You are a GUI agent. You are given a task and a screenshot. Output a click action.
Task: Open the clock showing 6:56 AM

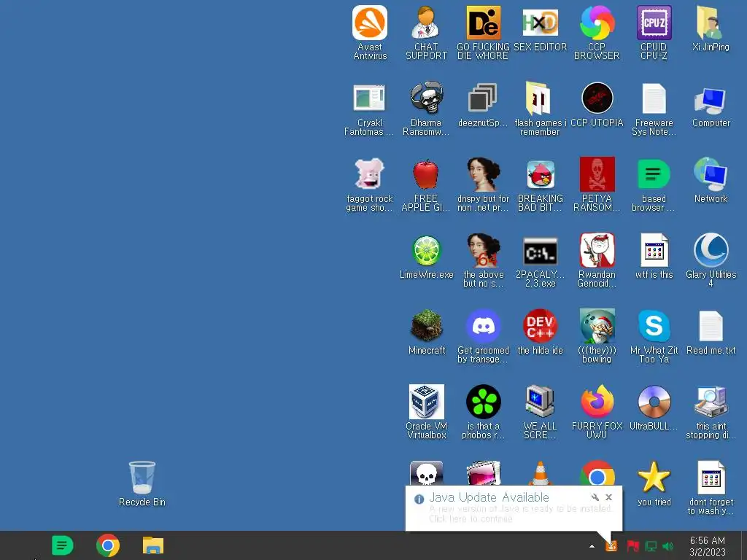click(x=708, y=546)
